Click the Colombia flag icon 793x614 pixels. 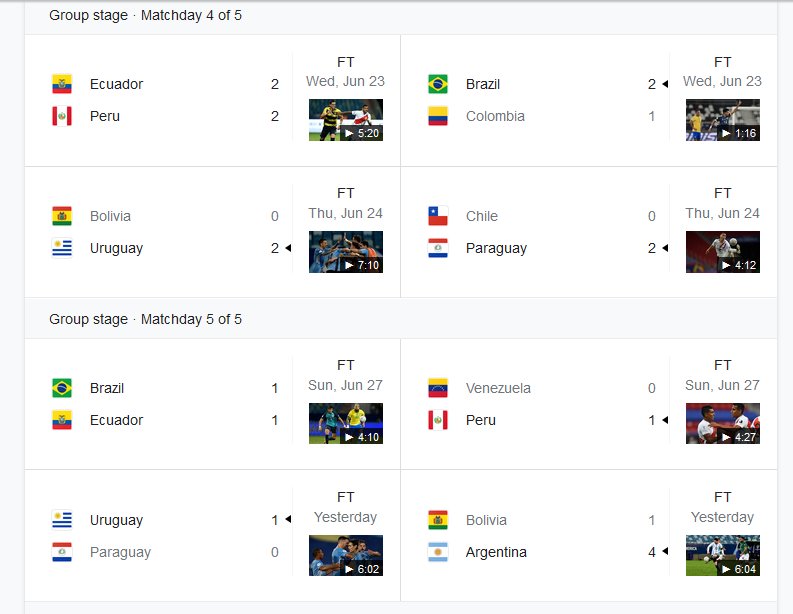tap(437, 116)
